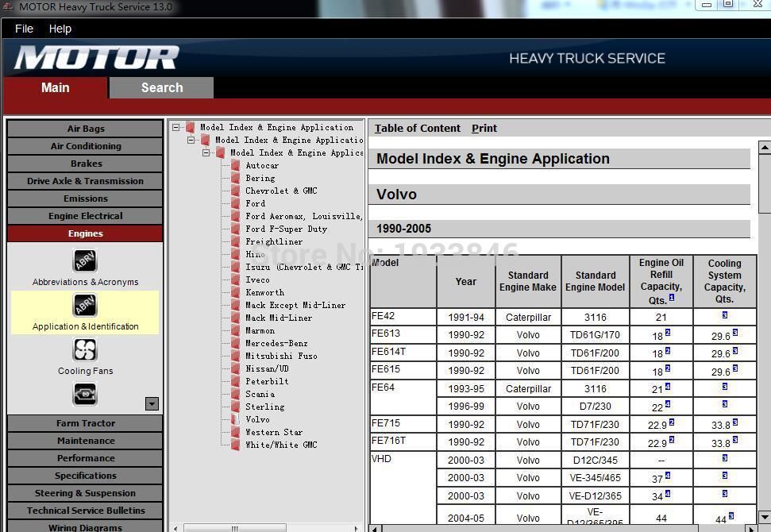Screen dimensions: 771x532
Task: Click footnote 1 icon in Engine Oil header
Action: (672, 298)
